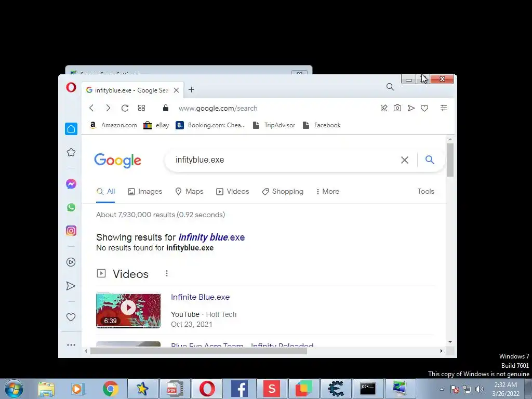Click the Google logo
This screenshot has height=399, width=532.
117,160
